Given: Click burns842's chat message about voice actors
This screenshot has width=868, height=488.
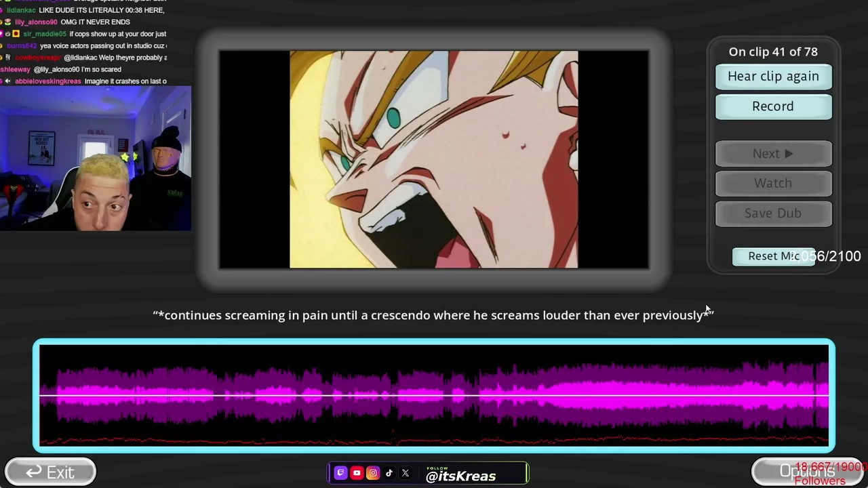Looking at the screenshot, I should [84, 46].
